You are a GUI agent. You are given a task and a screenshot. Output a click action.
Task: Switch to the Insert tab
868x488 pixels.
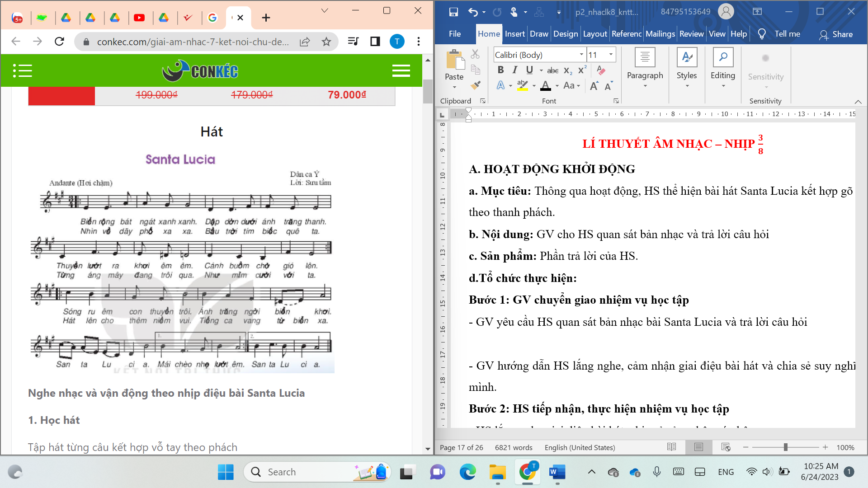[x=515, y=34]
